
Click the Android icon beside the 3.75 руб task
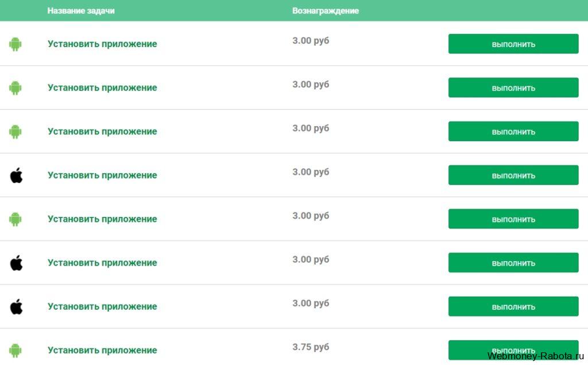click(16, 351)
